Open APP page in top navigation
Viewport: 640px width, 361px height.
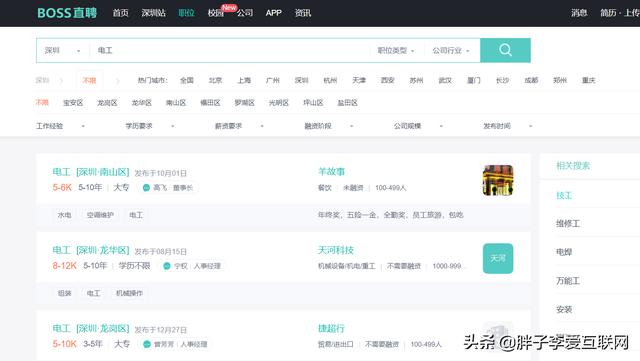273,13
